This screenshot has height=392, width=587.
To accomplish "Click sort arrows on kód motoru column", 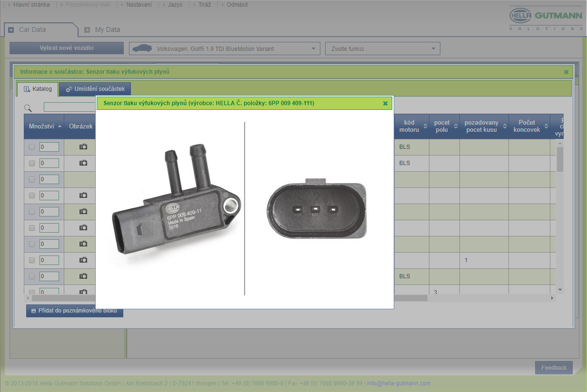I will [425, 126].
